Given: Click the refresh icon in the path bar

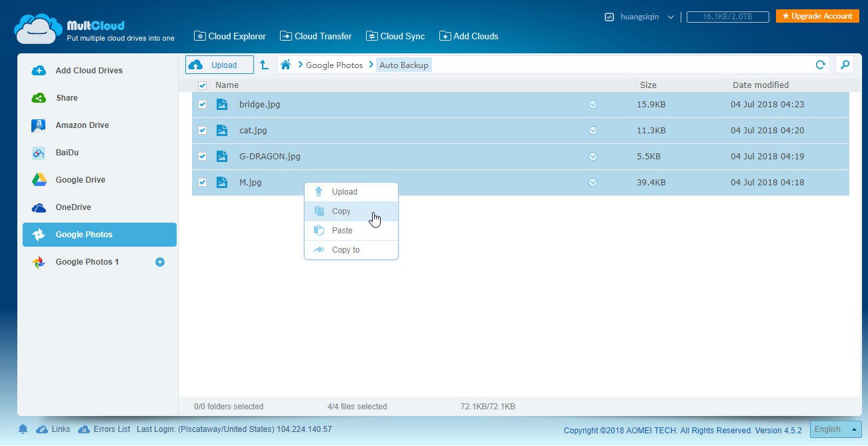Looking at the screenshot, I should pos(821,65).
